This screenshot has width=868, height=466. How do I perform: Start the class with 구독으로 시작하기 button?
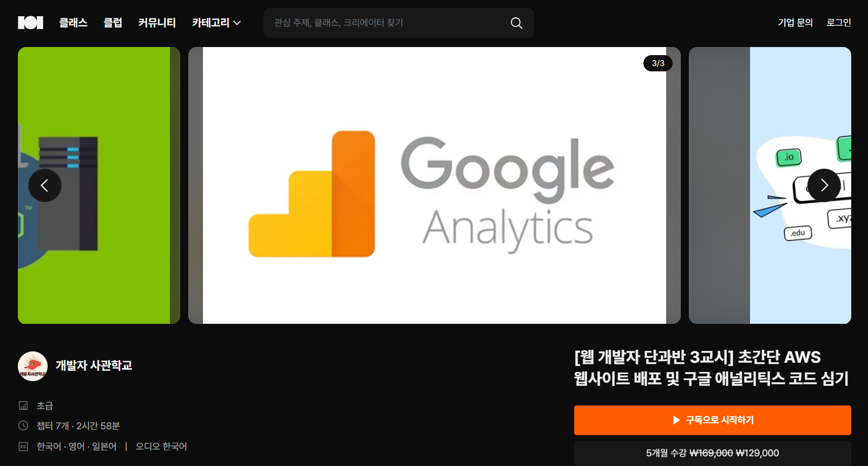(x=713, y=420)
